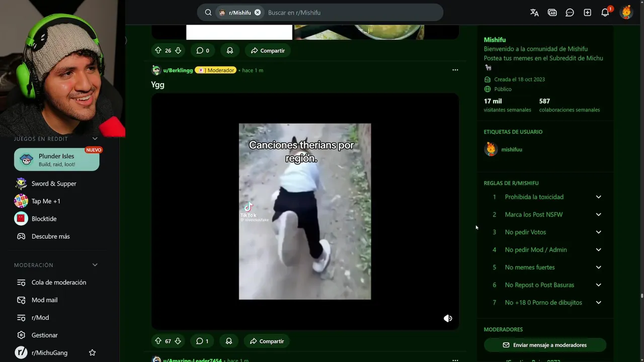Open comments on the Ygg post
The width and height of the screenshot is (644, 362).
[x=202, y=341]
